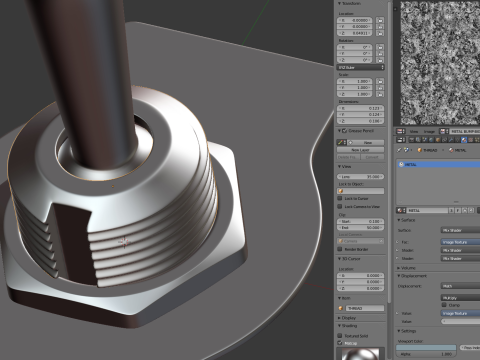Click the Viewport Color swatch
Image resolution: width=480 pixels, height=360 pixels.
click(x=426, y=348)
